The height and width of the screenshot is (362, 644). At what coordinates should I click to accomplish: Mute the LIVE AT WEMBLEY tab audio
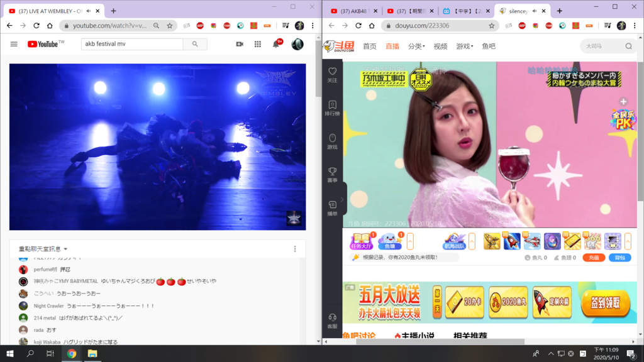pos(88,11)
